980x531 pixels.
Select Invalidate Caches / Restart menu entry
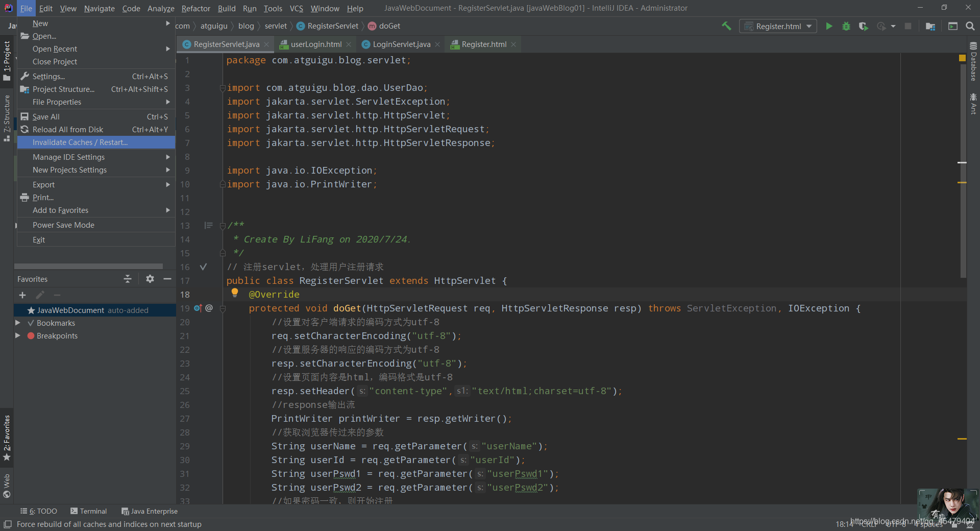[96, 142]
